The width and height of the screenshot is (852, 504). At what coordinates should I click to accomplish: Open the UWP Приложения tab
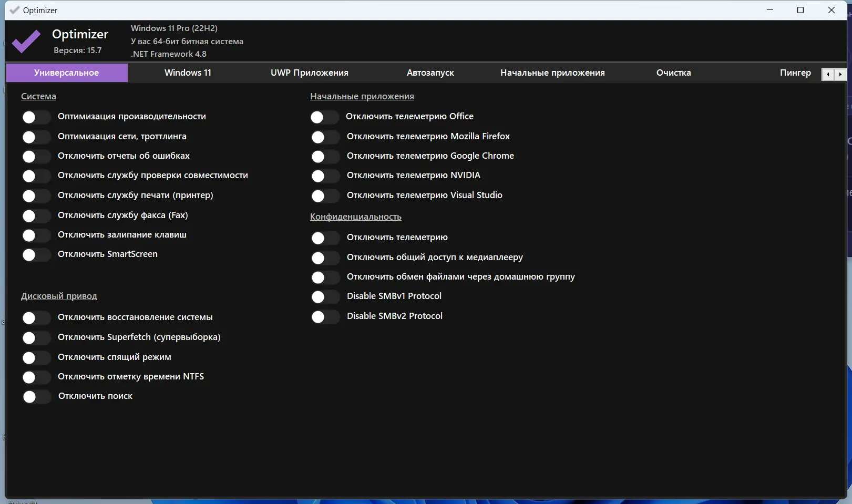(310, 73)
